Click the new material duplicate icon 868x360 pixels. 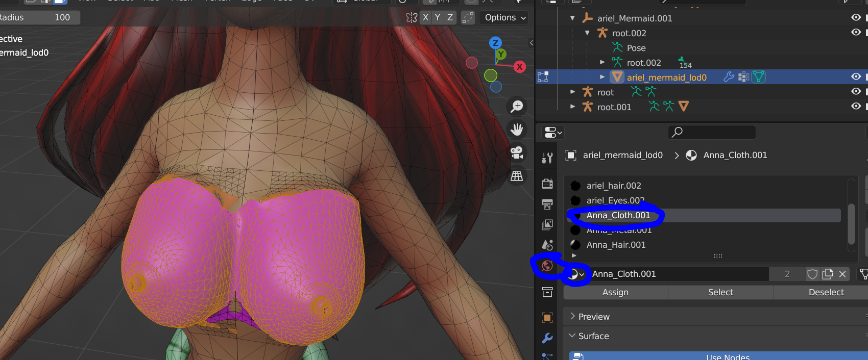coord(828,274)
